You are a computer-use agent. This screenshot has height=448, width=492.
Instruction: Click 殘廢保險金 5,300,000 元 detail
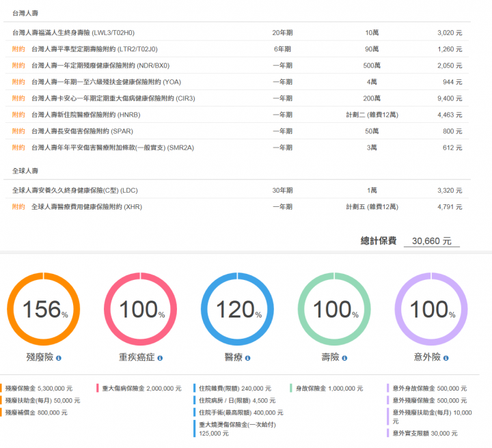tap(39, 389)
